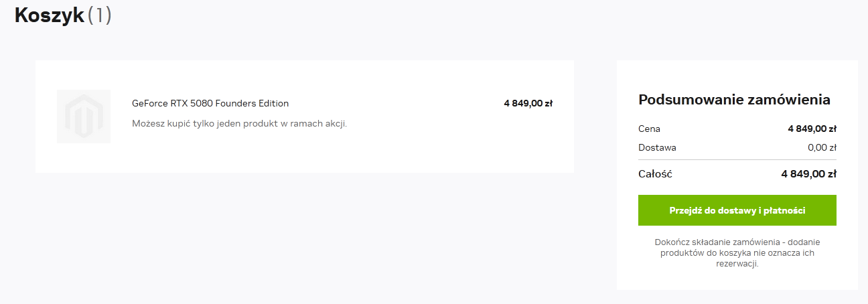The width and height of the screenshot is (868, 304).
Task: Click the Cena amount in order summary
Action: click(812, 129)
